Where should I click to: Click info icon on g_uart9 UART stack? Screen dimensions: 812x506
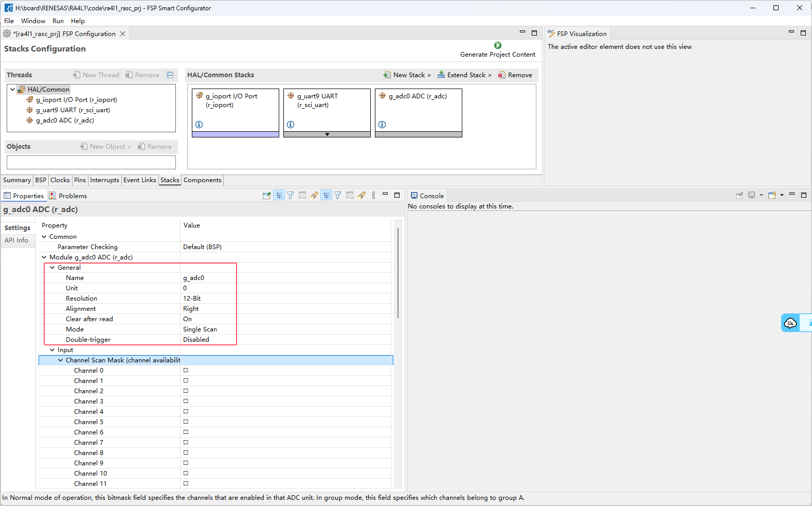(x=291, y=125)
